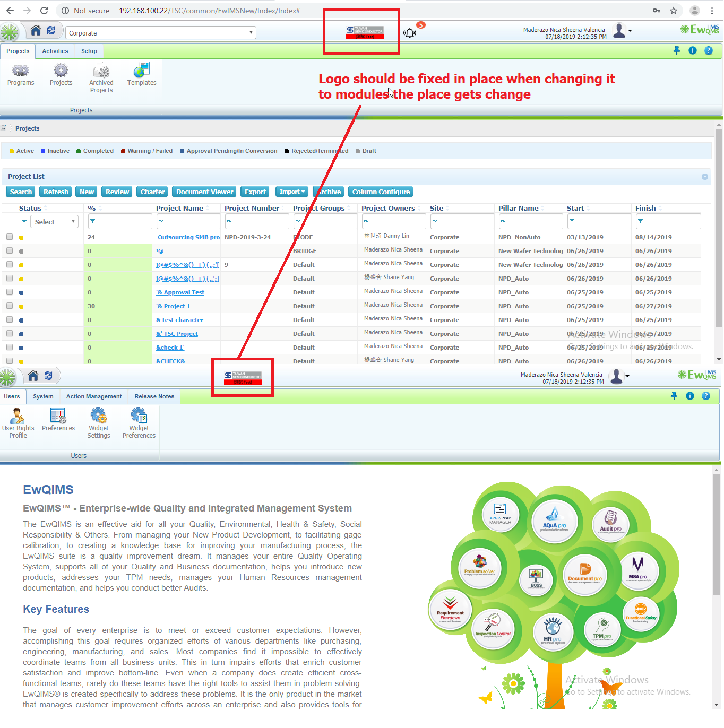
Task: Switch to the Release Notes tab
Action: pyautogui.click(x=154, y=397)
